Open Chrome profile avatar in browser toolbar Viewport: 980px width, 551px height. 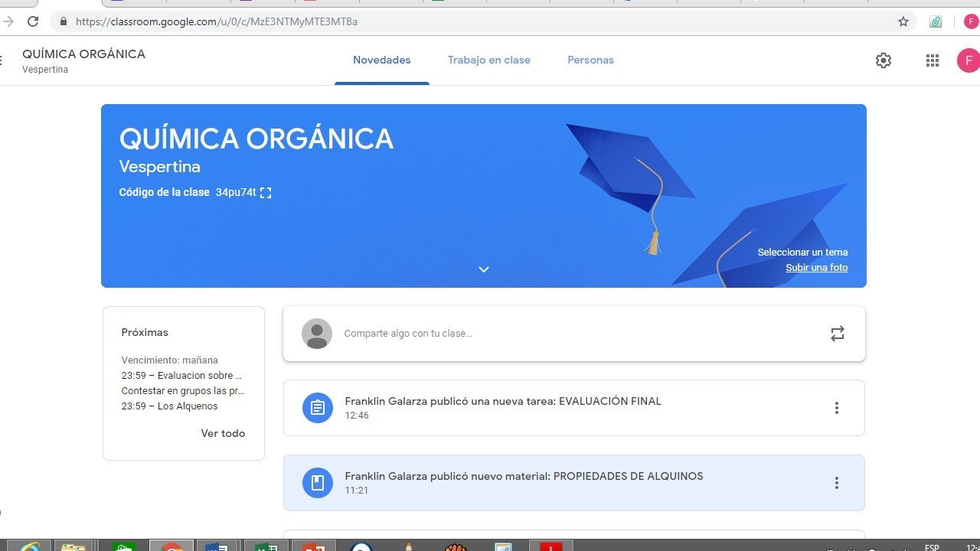(x=971, y=21)
